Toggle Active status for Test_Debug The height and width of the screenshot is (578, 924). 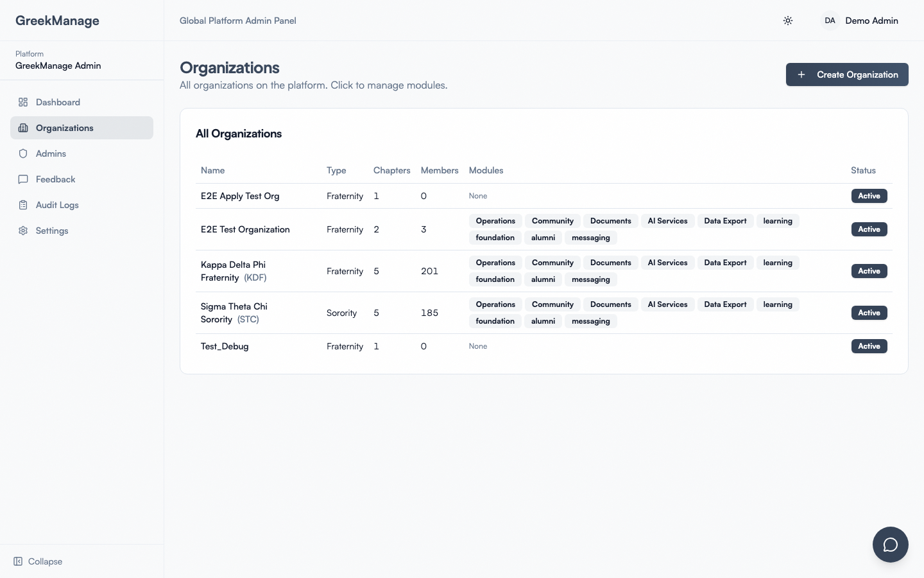869,346
